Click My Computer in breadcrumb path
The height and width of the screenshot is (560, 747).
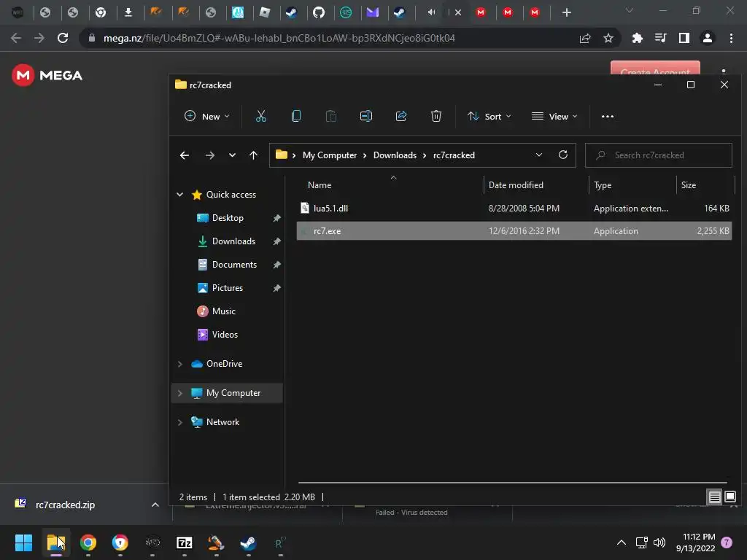click(330, 155)
